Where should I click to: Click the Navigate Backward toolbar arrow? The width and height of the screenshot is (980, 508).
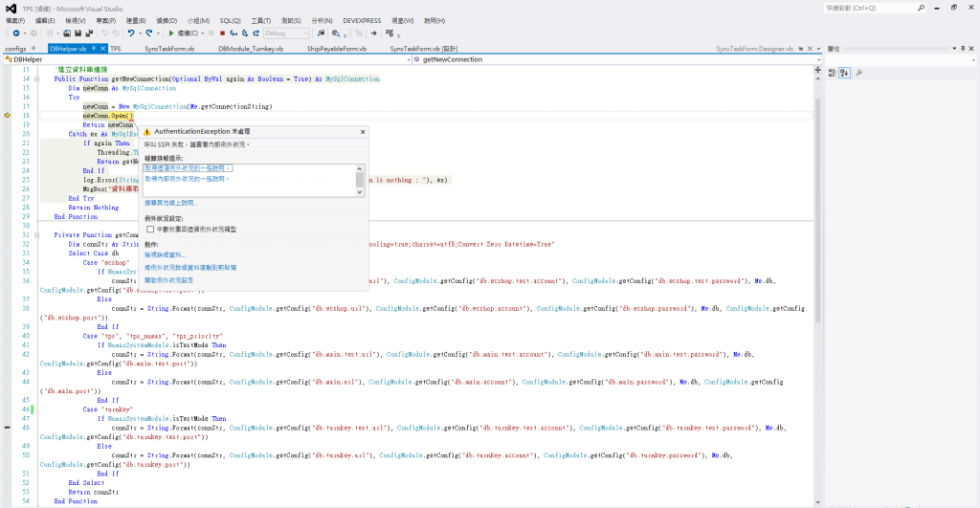[16, 33]
